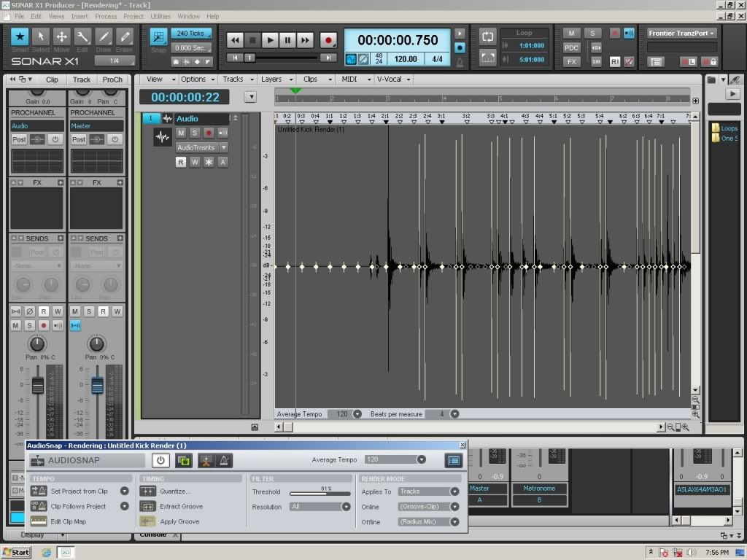The image size is (747, 560).
Task: Click the Snap to grid icon
Action: coord(158,36)
